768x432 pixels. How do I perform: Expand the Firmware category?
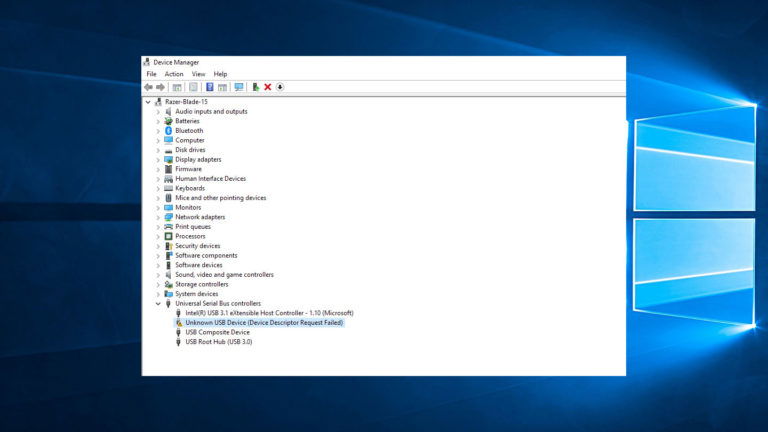(x=158, y=169)
